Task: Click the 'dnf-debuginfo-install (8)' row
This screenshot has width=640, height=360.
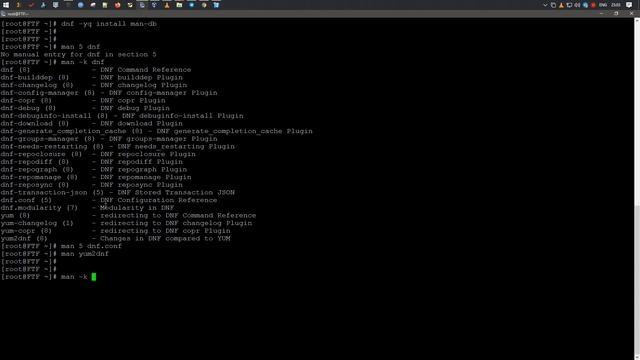Action: tap(122, 116)
